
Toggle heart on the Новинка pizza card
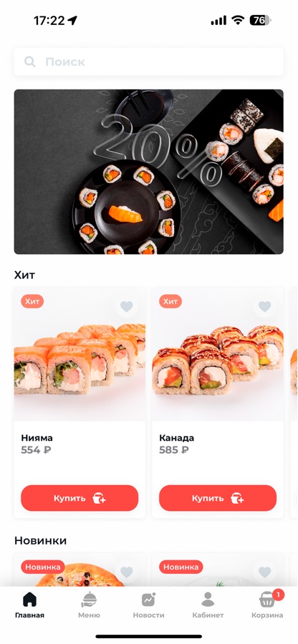[x=127, y=572]
